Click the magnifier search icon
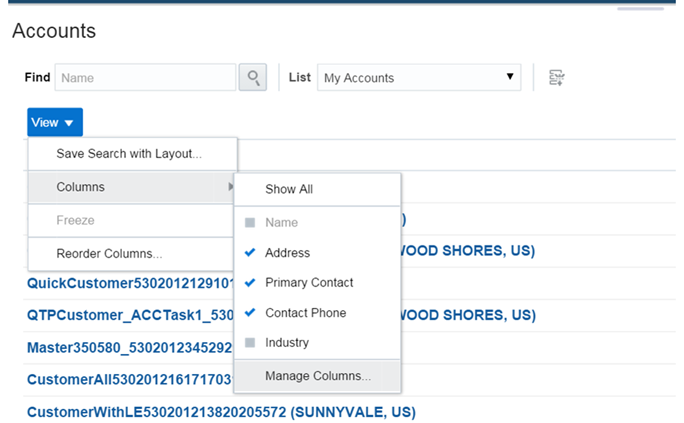Screen dimensions: 684x423 coord(252,77)
